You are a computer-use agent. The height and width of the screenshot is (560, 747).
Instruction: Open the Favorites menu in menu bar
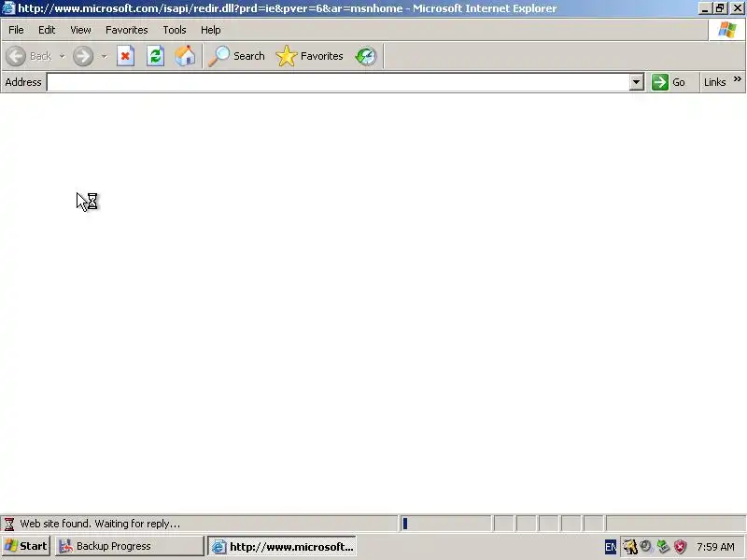(x=127, y=30)
